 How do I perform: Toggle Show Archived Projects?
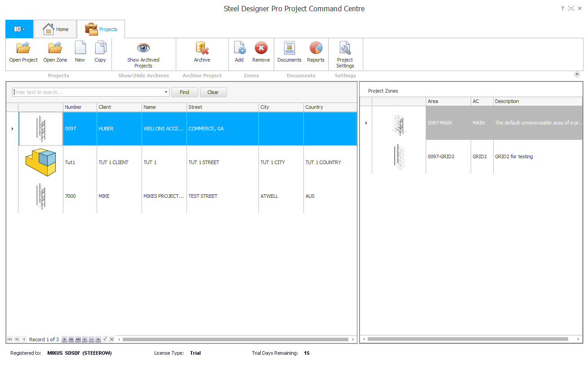143,48
